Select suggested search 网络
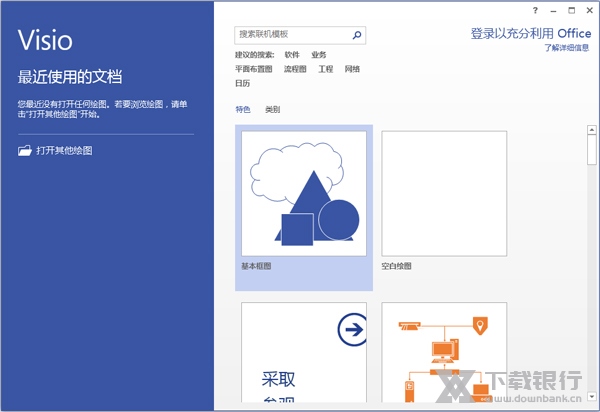 click(352, 69)
